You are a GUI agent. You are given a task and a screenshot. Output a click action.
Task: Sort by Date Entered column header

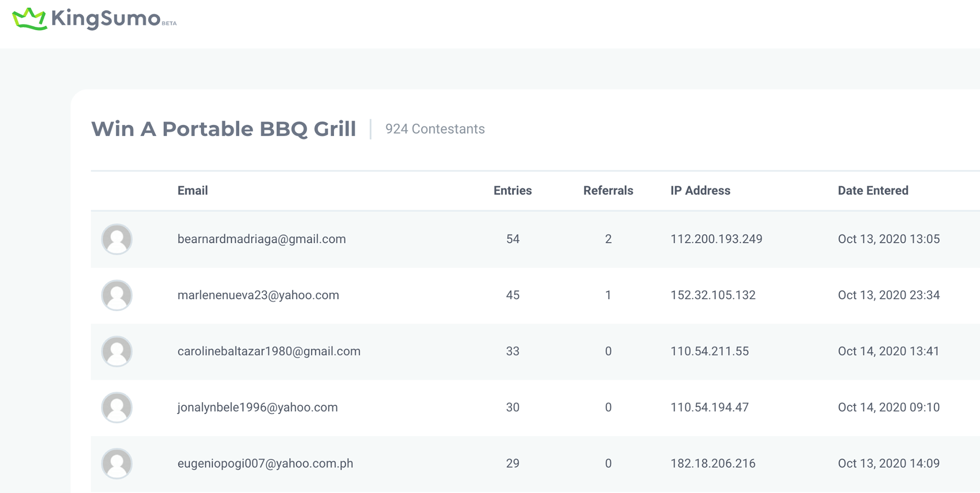pyautogui.click(x=873, y=190)
